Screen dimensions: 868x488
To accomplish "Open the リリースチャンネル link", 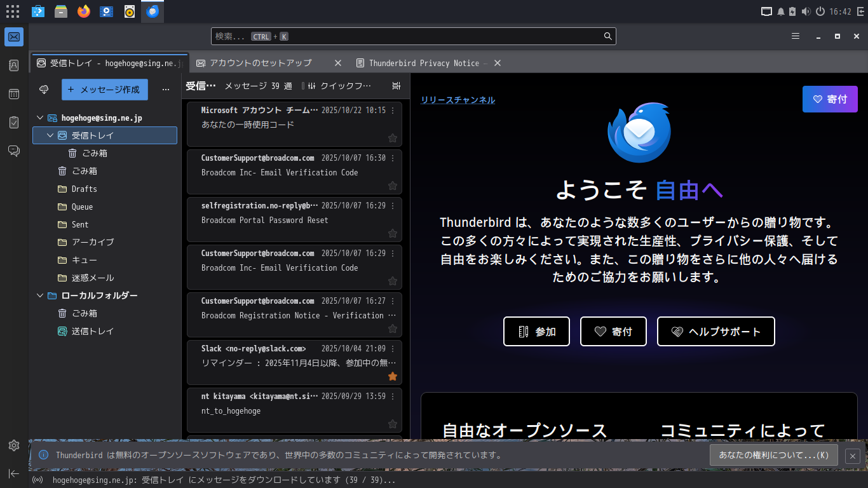I will click(458, 100).
